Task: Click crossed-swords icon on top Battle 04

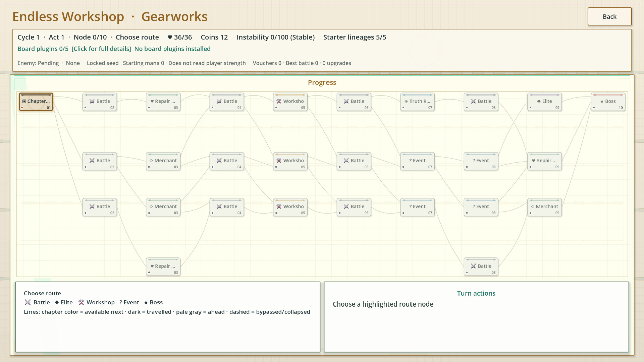Action: click(219, 101)
